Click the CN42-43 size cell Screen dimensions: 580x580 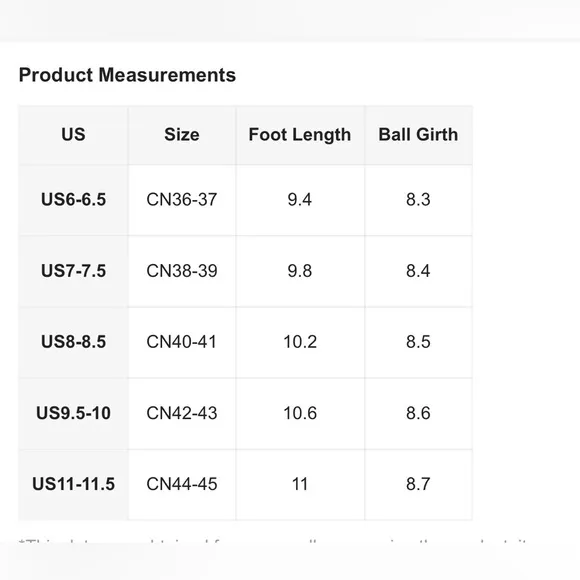[x=182, y=413]
